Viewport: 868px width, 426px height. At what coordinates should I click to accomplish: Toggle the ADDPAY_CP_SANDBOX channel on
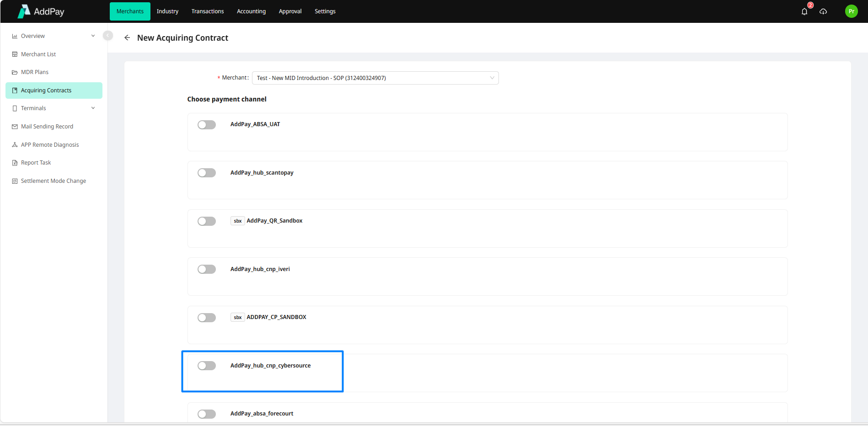tap(207, 318)
